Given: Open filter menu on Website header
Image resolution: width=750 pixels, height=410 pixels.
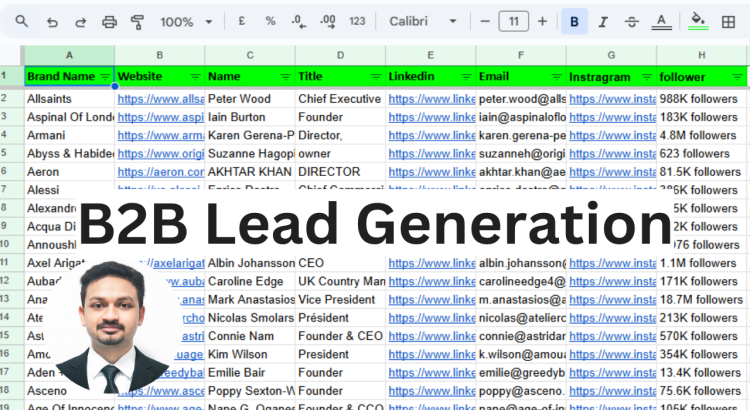Looking at the screenshot, I should (x=195, y=77).
